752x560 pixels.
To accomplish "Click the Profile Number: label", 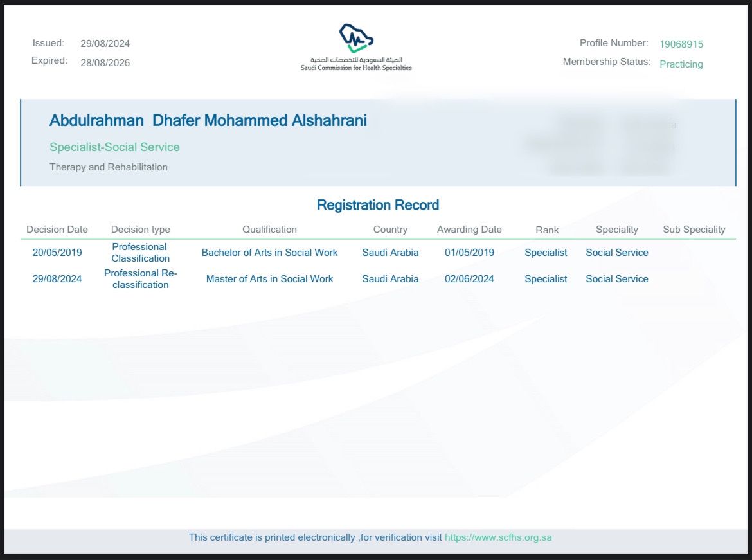I will pyautogui.click(x=614, y=43).
